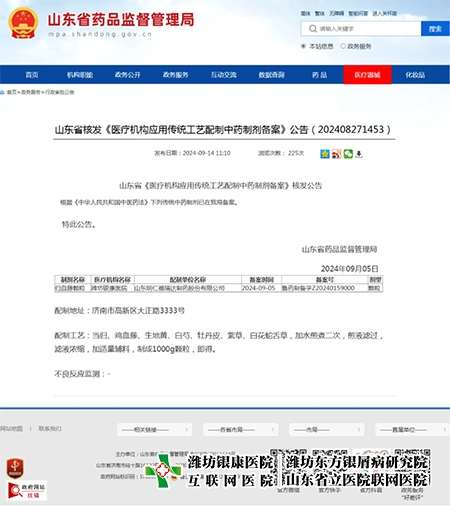Open the 药品 navigation tab

pos(320,75)
